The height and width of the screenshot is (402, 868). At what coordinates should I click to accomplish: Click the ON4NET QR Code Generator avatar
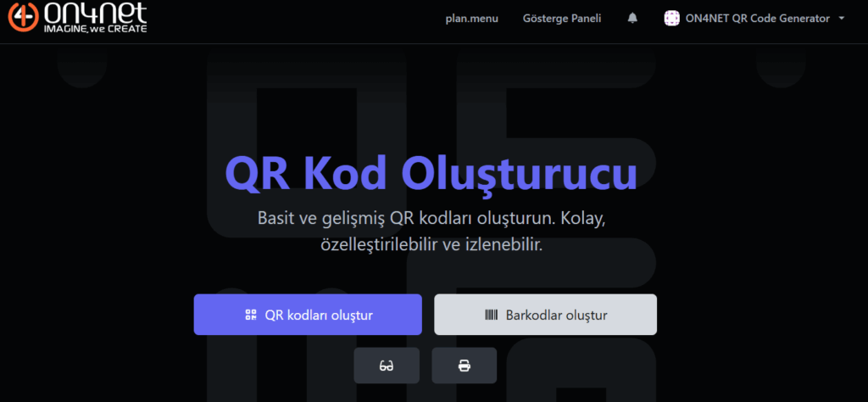click(x=671, y=19)
